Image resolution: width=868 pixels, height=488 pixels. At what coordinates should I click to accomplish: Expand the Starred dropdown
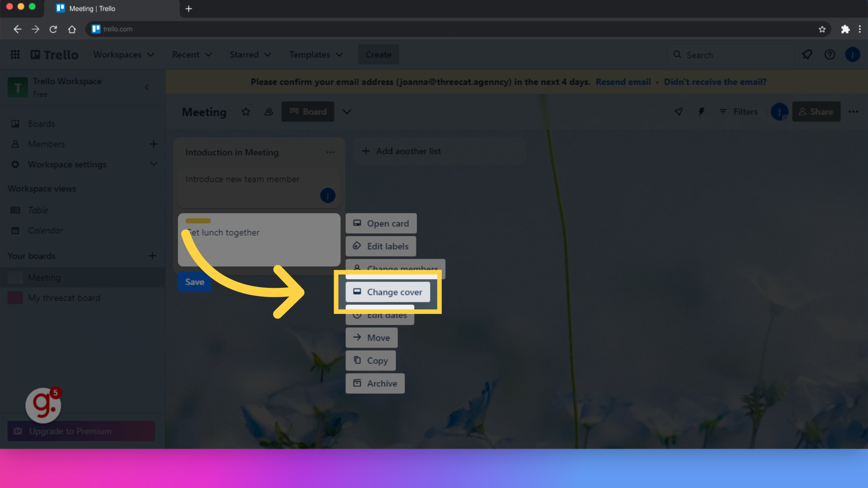point(250,55)
